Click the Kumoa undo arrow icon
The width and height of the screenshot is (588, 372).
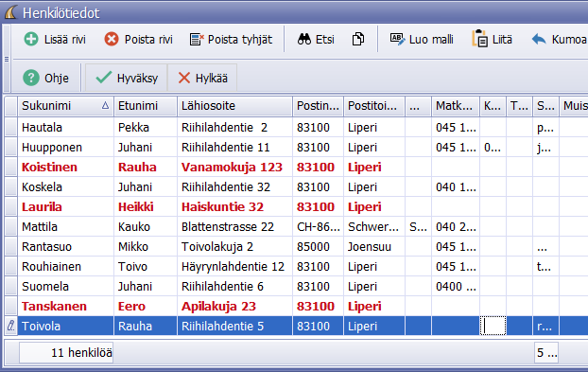539,39
